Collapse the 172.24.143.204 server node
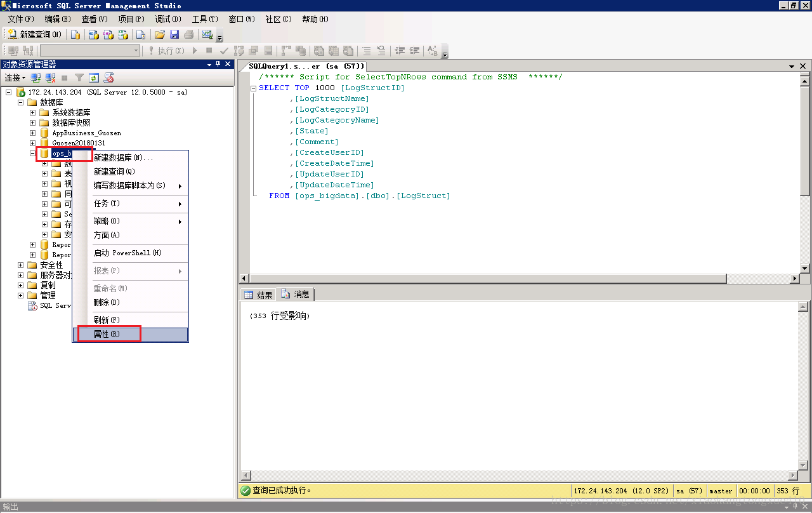The height and width of the screenshot is (513, 812). (8, 92)
